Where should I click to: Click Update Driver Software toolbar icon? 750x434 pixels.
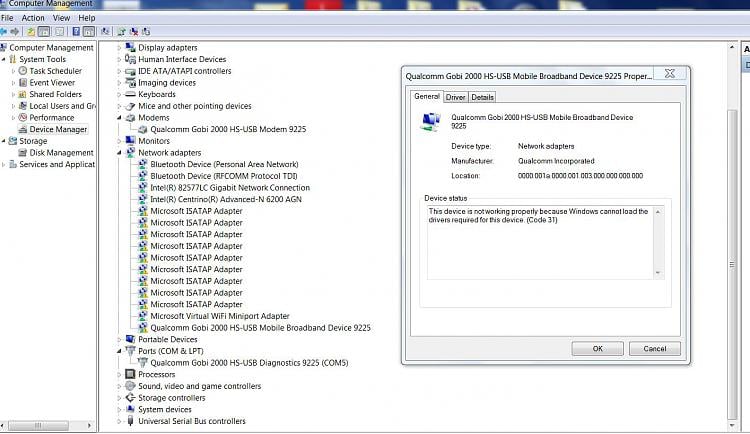click(x=121, y=32)
